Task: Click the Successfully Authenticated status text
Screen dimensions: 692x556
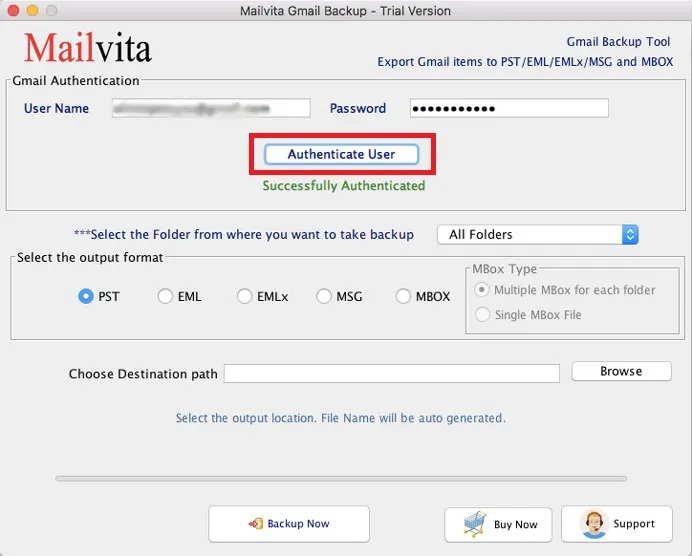Action: [344, 186]
